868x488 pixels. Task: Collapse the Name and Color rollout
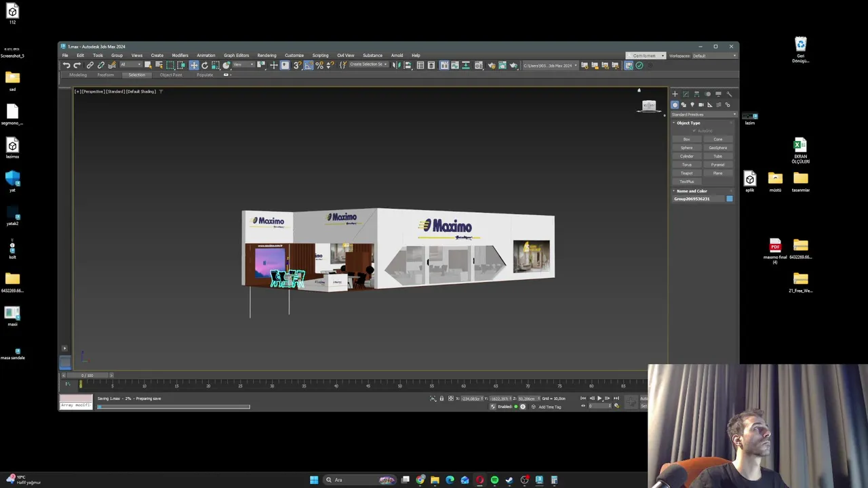point(691,191)
